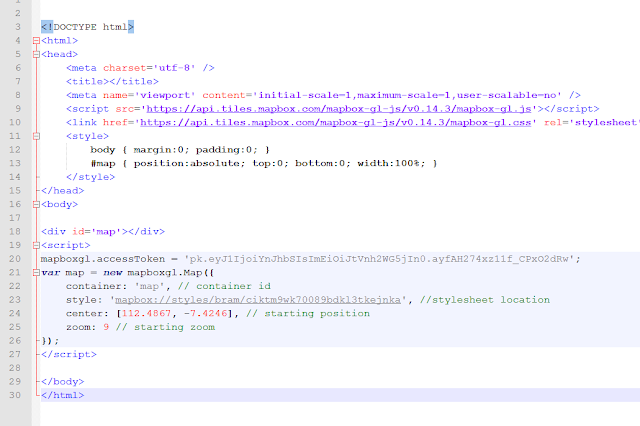This screenshot has height=426, width=640.
Task: Click the rel='stylesheet' attribute
Action: pos(592,122)
